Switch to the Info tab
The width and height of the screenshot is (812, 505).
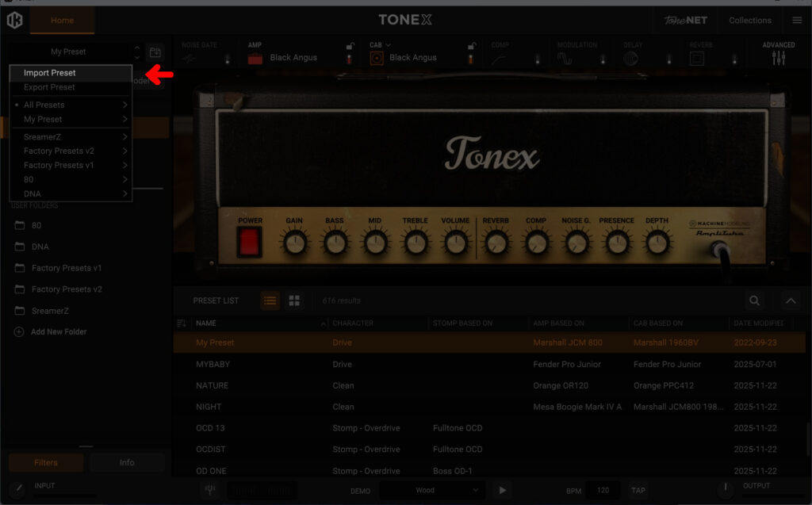tap(127, 462)
